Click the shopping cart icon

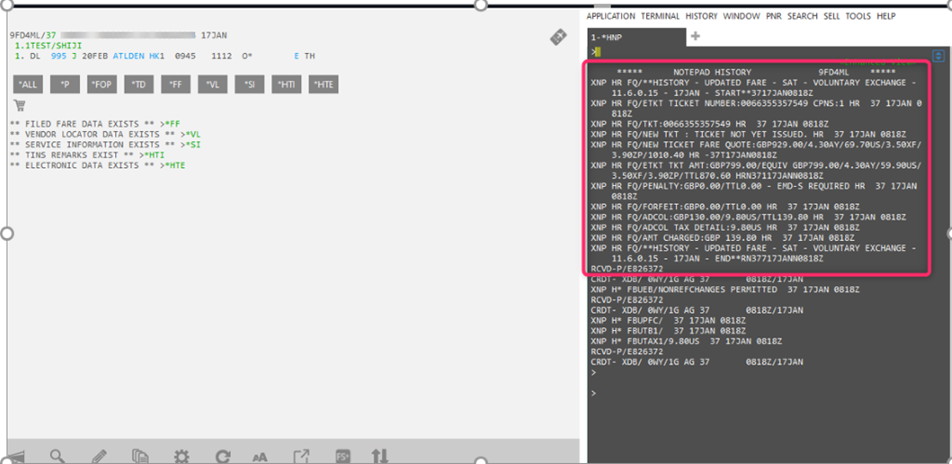[x=19, y=105]
